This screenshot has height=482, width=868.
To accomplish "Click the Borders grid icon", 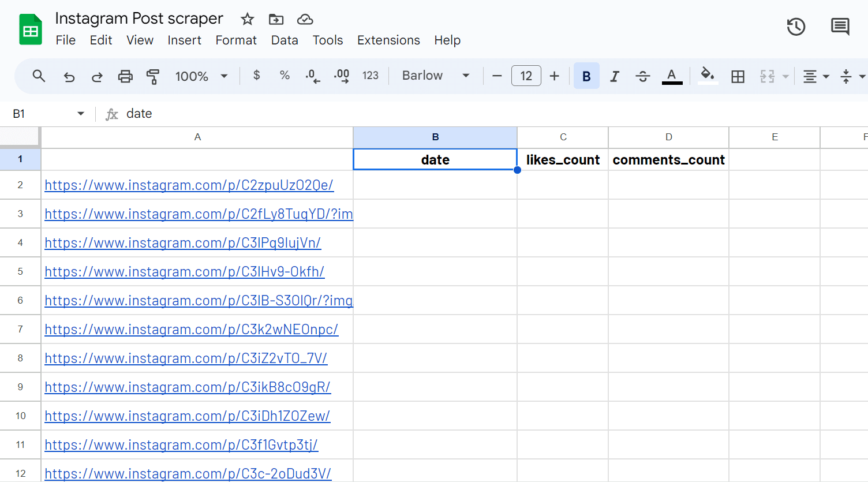I will pos(738,76).
